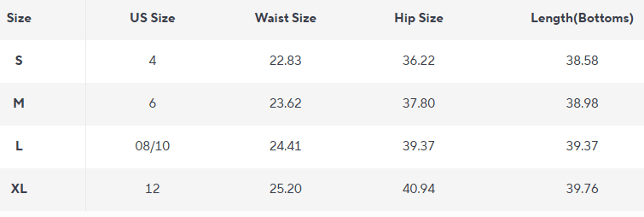Click the 08/10 US size cell

[152, 146]
